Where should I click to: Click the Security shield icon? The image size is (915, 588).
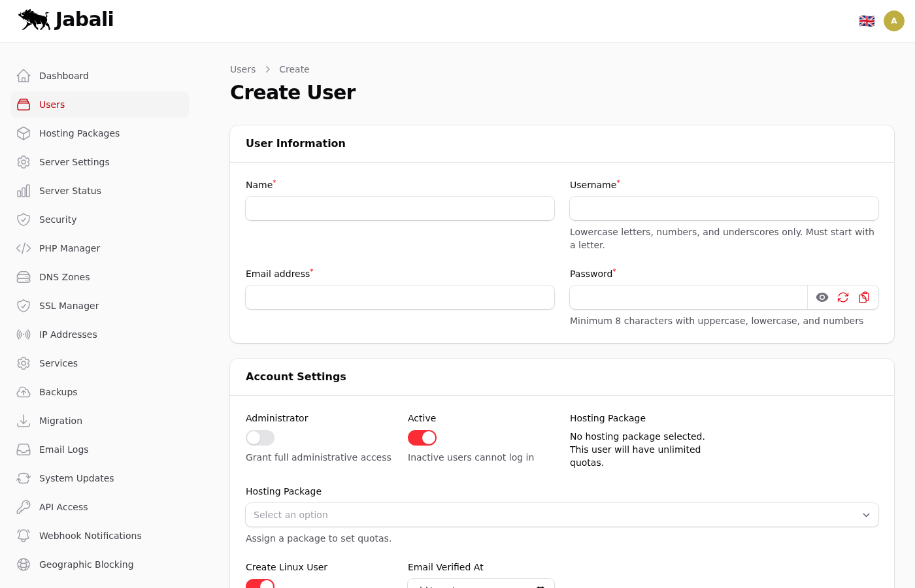[24, 220]
